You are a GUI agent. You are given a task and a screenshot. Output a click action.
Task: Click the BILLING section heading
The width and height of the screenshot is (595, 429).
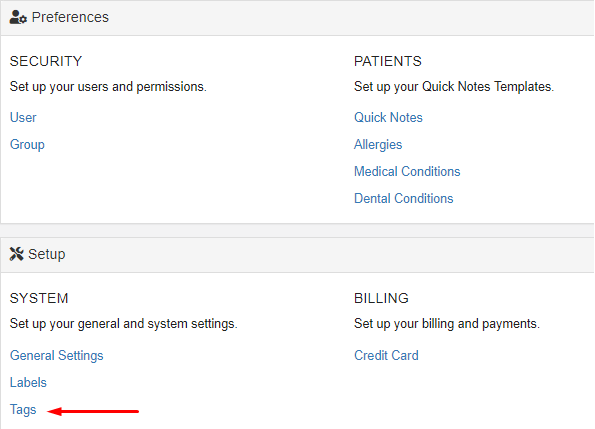point(381,298)
